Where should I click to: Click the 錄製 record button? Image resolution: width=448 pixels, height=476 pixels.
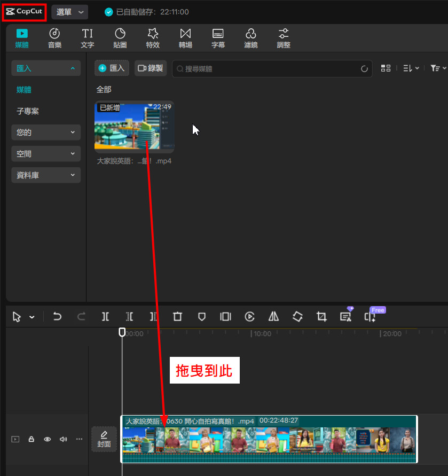click(x=151, y=68)
